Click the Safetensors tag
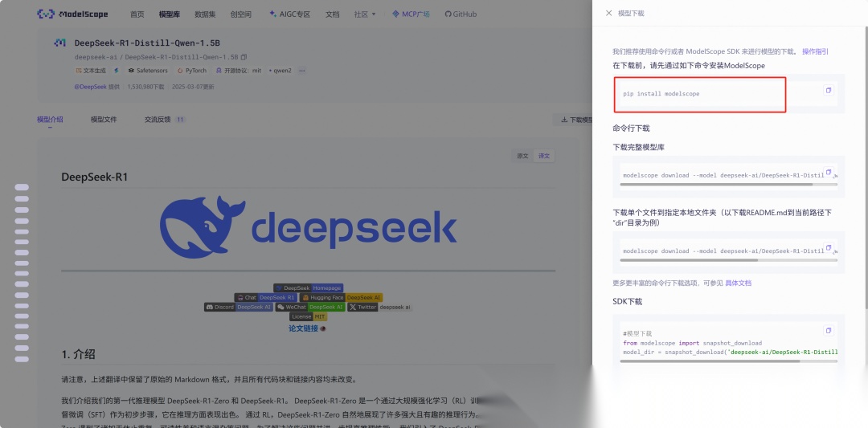868x428 pixels. point(148,71)
